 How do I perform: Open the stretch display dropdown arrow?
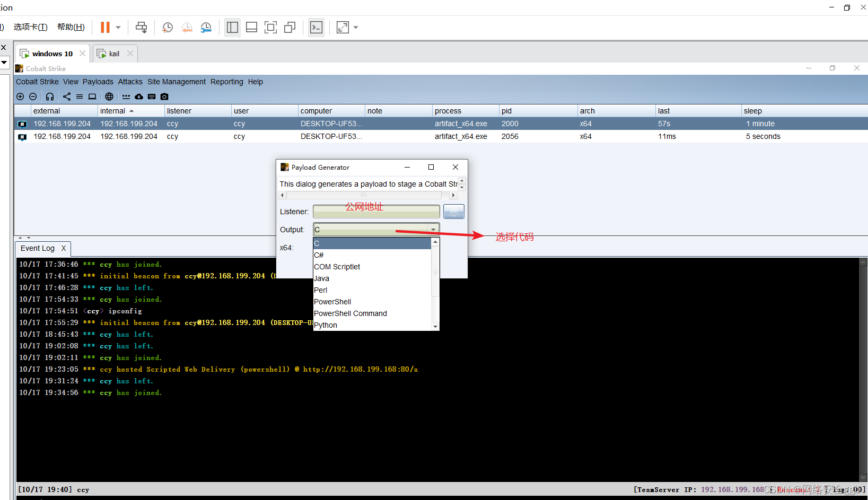click(x=356, y=27)
